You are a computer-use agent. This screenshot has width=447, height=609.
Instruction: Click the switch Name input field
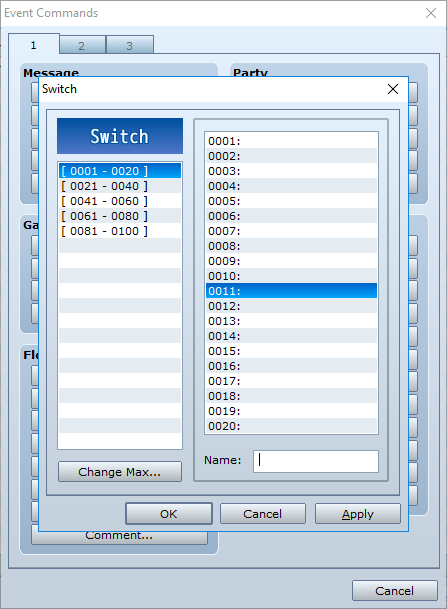[316, 461]
